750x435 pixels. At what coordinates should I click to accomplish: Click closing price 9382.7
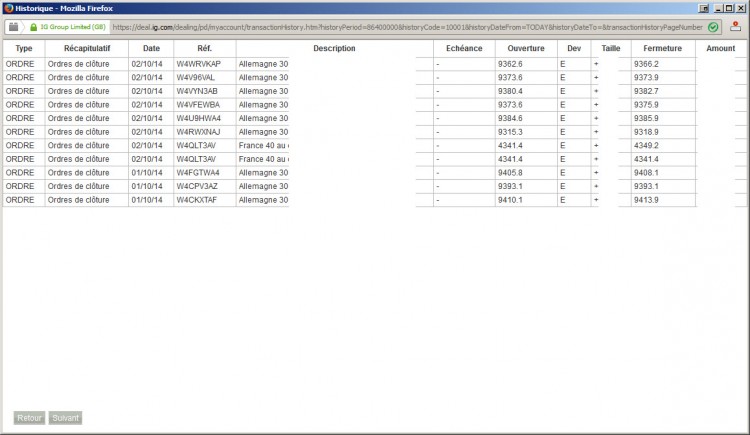click(646, 91)
